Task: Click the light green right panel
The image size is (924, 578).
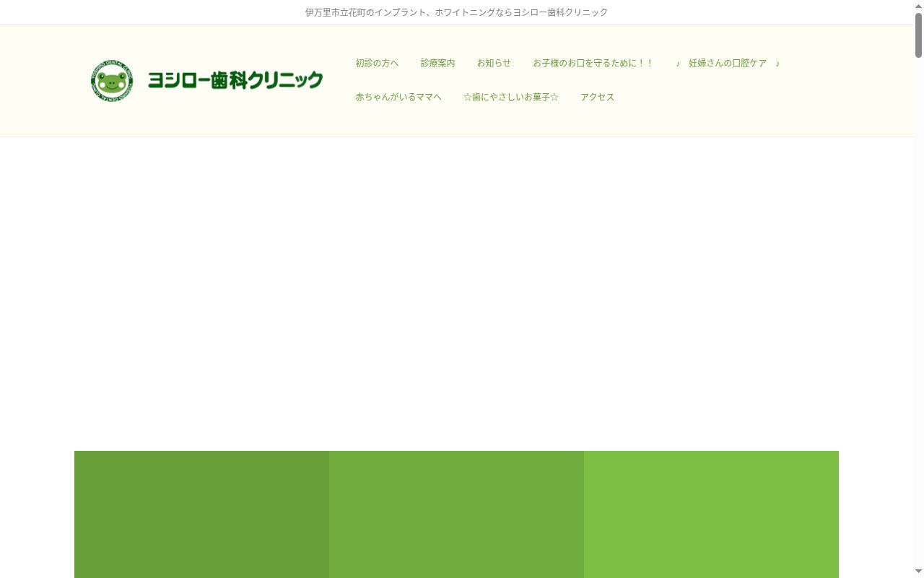Action: tap(711, 514)
